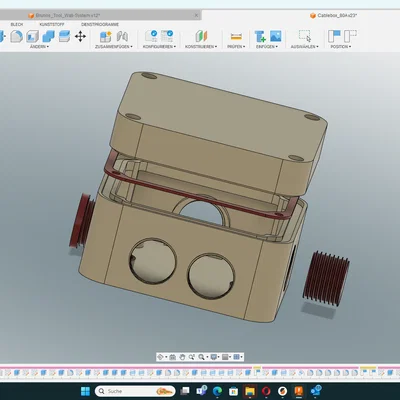This screenshot has width=400, height=400.
Task: Click the Display Settings monitor icon
Action: tap(214, 357)
